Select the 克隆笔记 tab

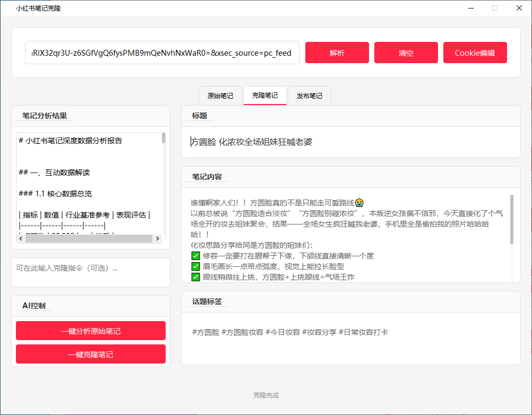[264, 96]
